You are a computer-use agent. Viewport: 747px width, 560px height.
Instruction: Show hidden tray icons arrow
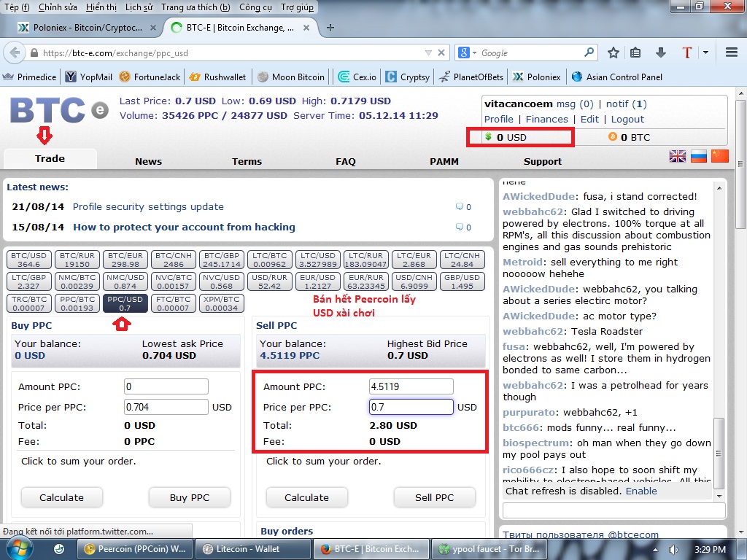click(655, 550)
